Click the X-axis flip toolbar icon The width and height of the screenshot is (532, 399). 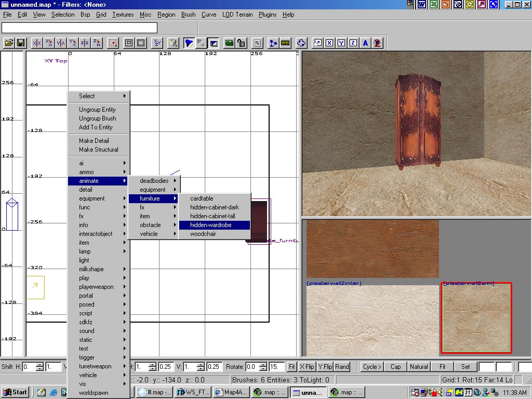(37, 43)
